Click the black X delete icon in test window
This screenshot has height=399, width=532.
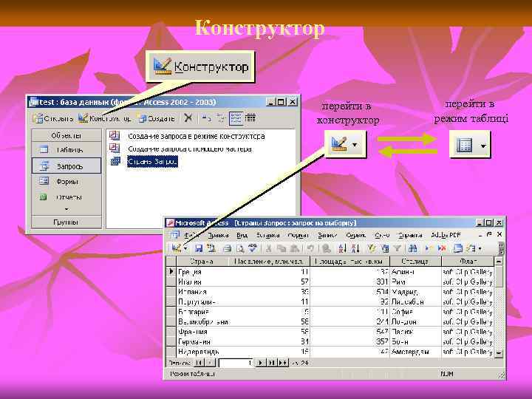tap(188, 118)
